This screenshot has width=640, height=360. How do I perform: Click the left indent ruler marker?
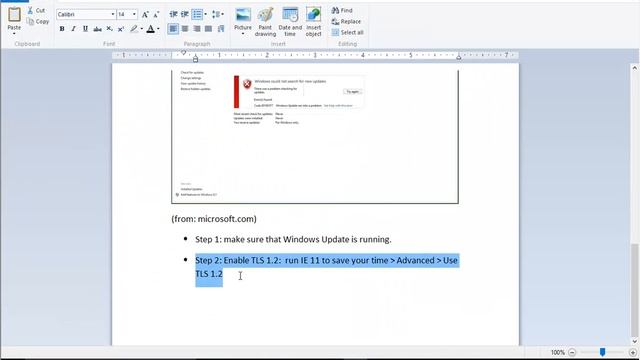196,59
